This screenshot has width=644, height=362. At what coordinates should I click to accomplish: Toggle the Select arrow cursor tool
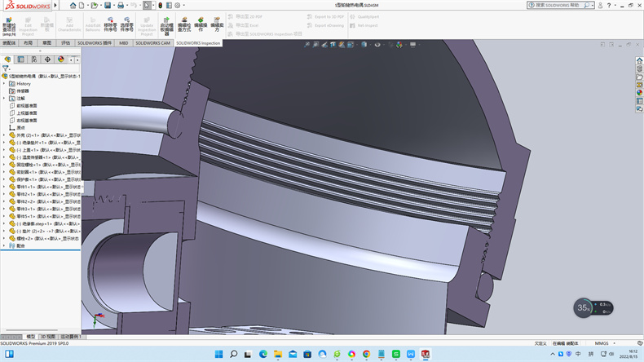(146, 5)
